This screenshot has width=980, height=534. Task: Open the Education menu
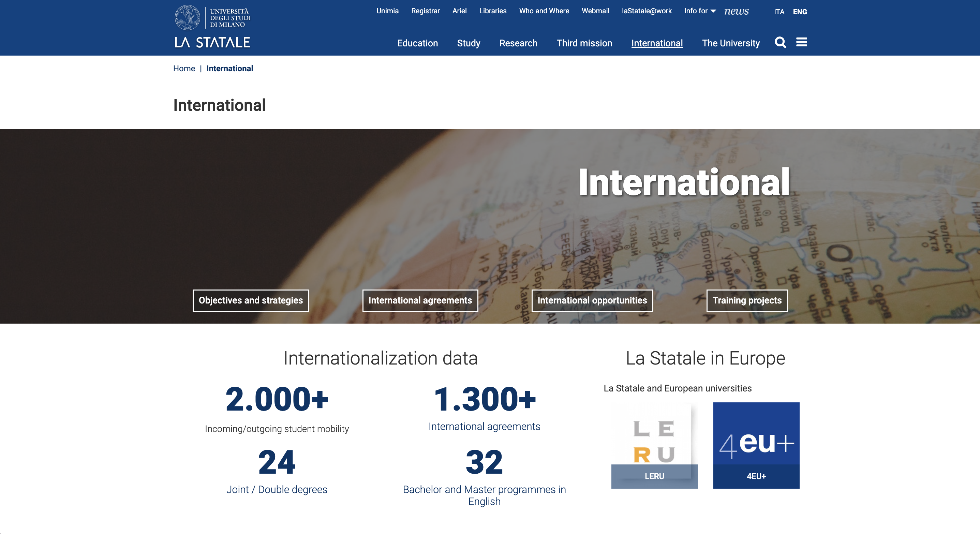[417, 43]
